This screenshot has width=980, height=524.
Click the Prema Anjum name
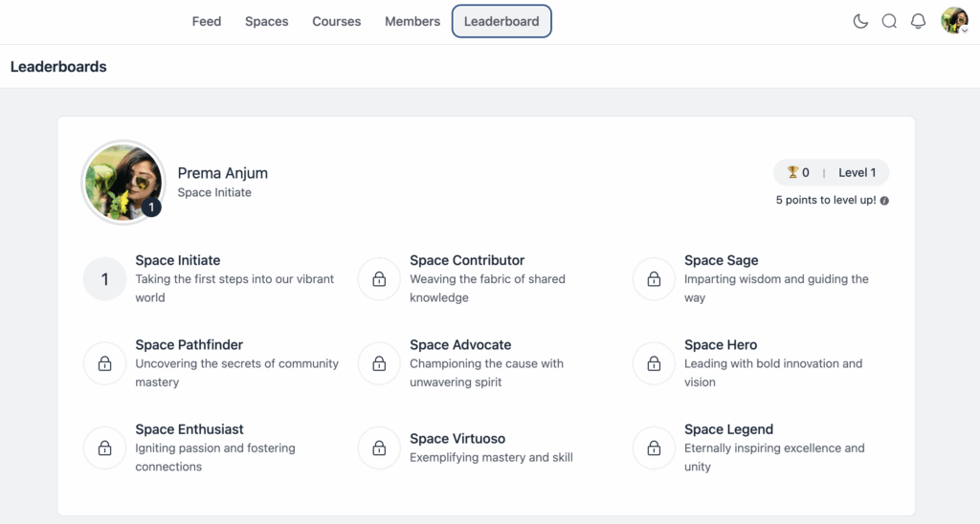[x=222, y=173]
